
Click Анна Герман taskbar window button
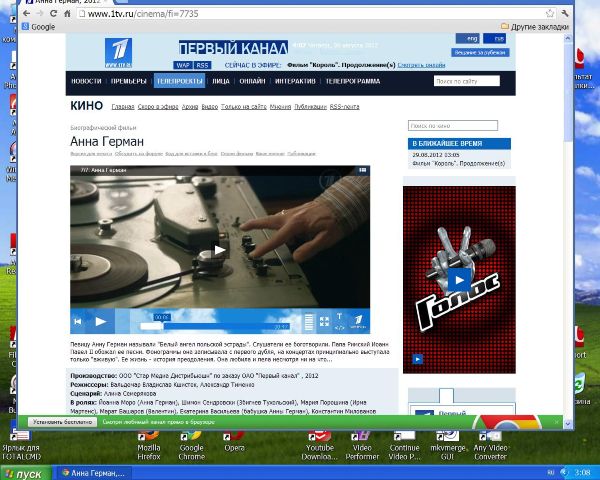[x=93, y=473]
